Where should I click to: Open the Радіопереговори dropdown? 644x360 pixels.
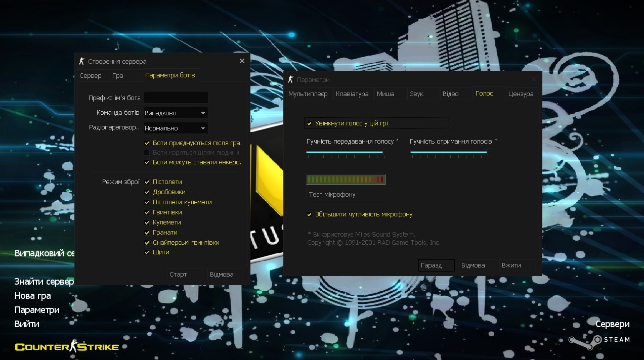176,128
